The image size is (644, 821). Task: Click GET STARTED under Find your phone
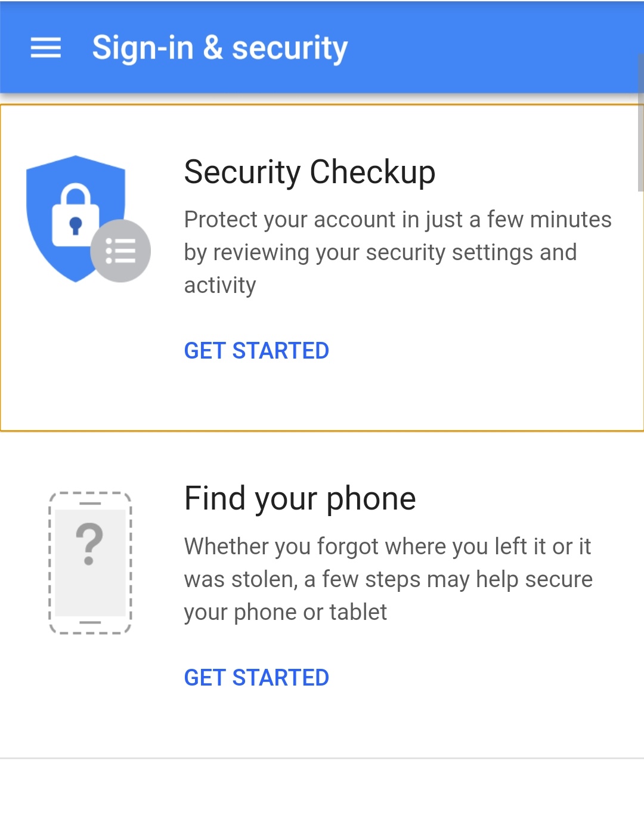click(x=256, y=678)
